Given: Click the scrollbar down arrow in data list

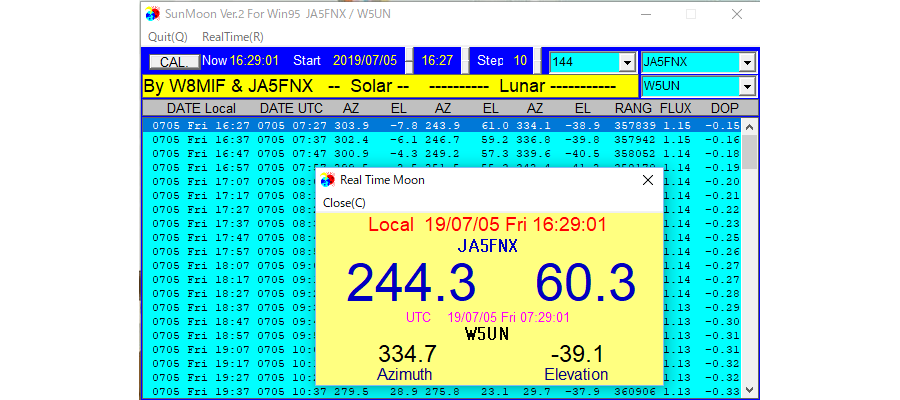Looking at the screenshot, I should [750, 390].
